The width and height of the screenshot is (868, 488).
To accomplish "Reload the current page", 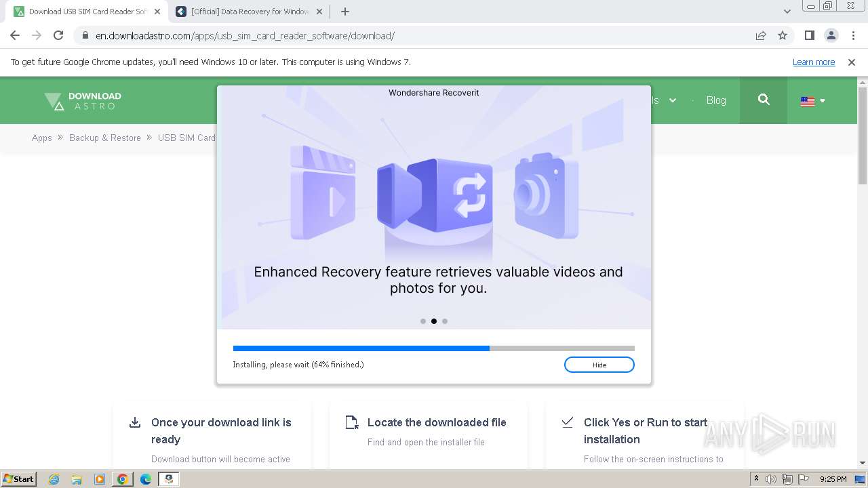I will tap(58, 36).
